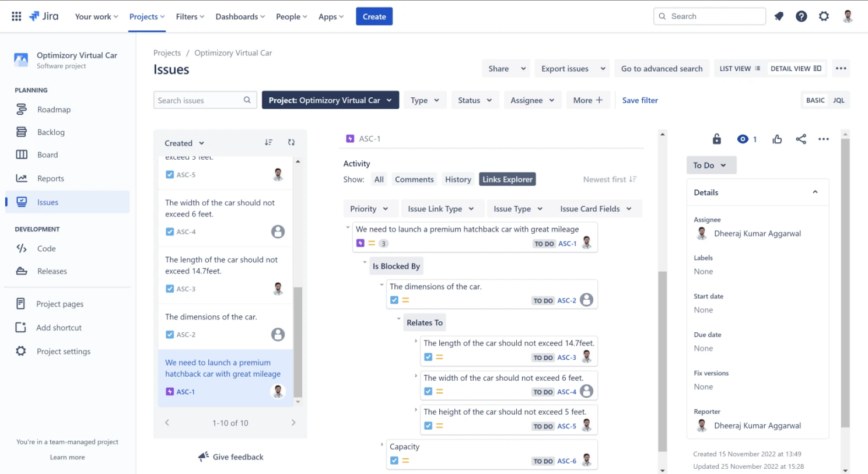Open the To Do status dropdown
Screen dimensions: 868x474
[x=711, y=165]
